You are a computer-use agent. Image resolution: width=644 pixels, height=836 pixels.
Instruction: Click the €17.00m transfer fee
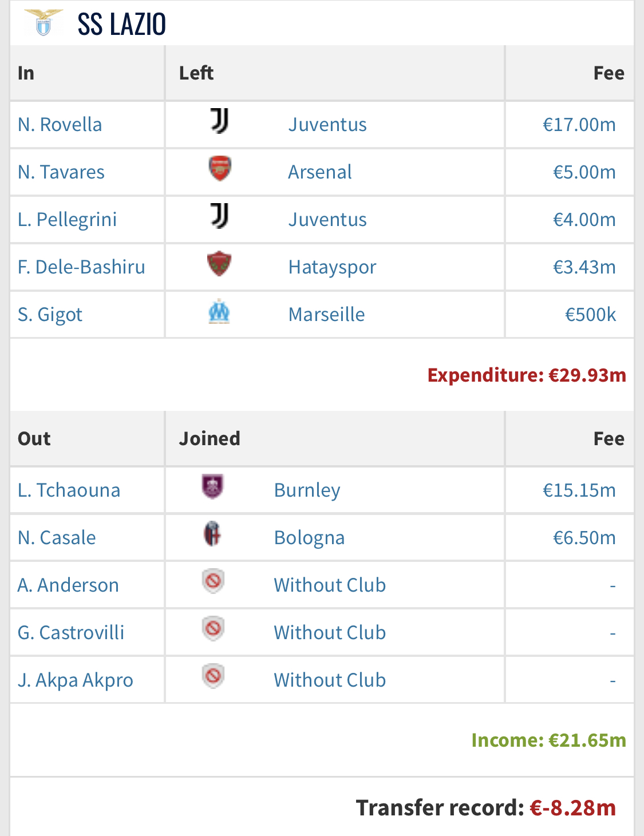pos(579,125)
